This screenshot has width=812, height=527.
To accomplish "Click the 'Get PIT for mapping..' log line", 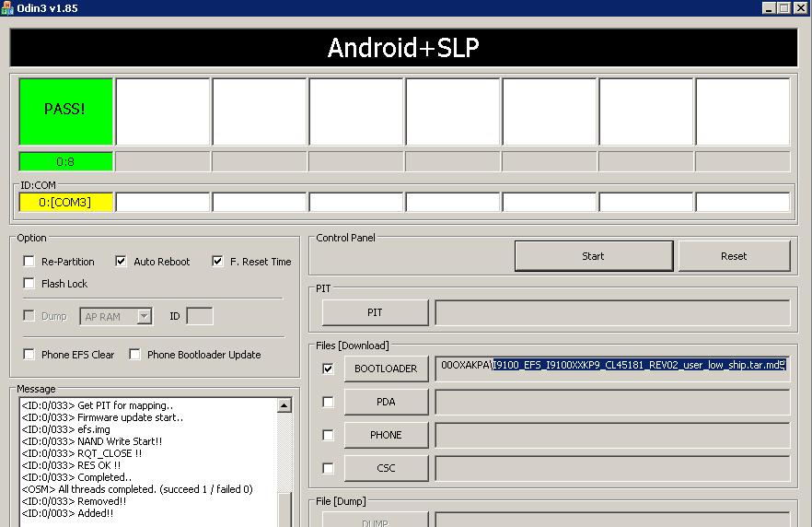I will coord(98,405).
